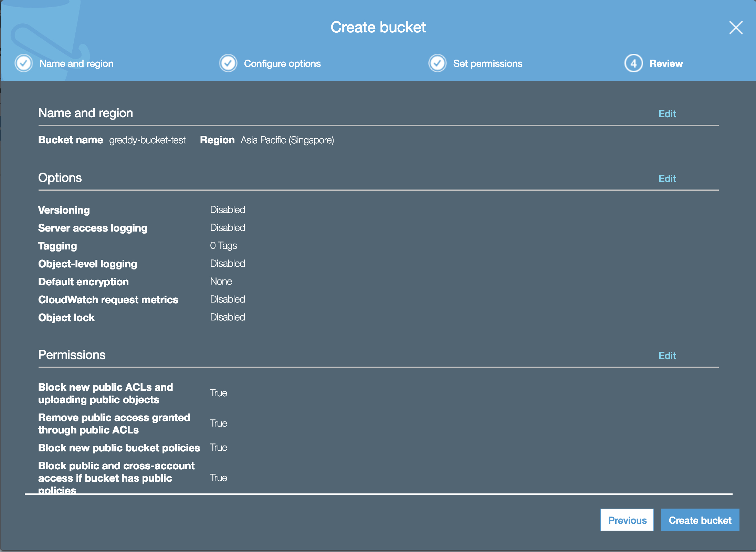Click the 0 Tags tagging value
The height and width of the screenshot is (552, 756).
pyautogui.click(x=223, y=246)
